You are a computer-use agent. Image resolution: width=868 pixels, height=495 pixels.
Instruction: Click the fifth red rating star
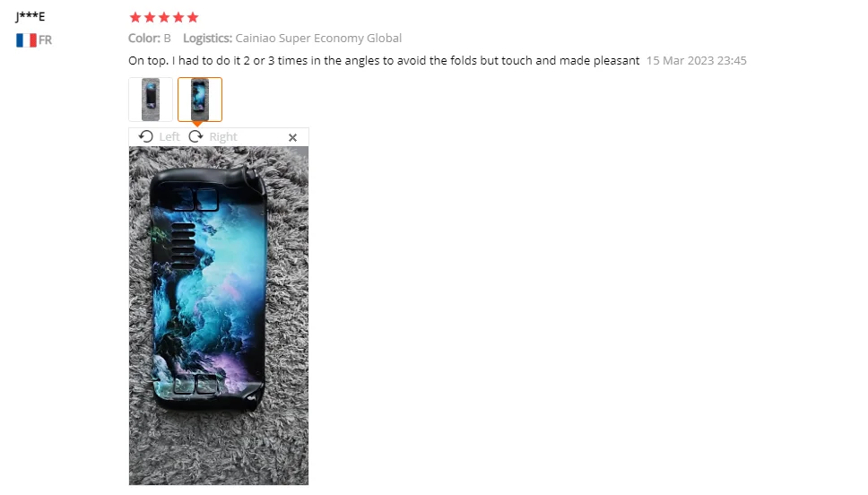coord(193,17)
